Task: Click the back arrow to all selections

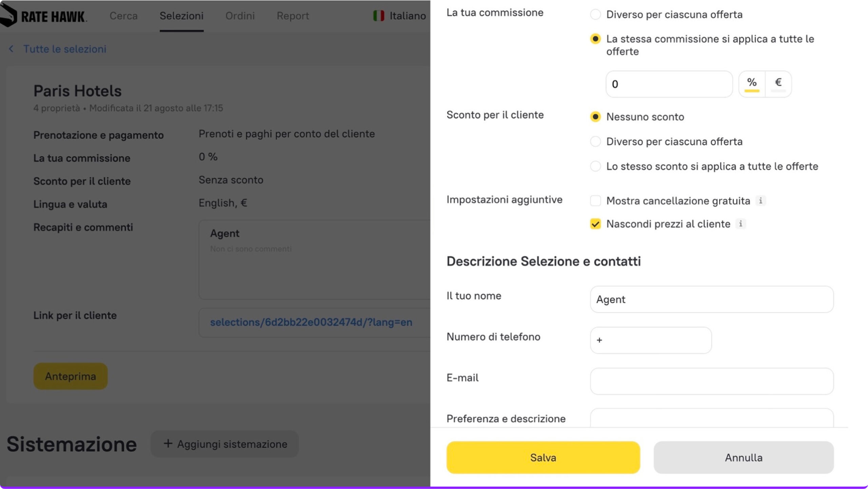Action: coord(11,49)
